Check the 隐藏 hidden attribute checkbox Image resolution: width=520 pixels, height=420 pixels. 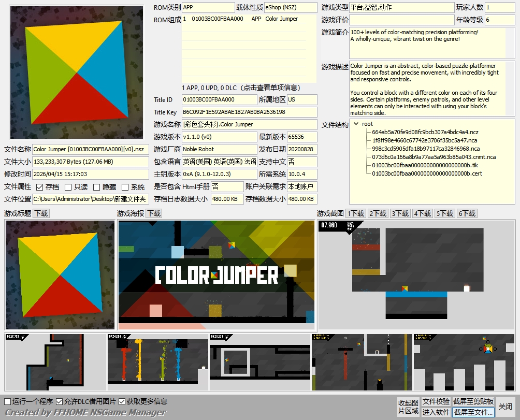pyautogui.click(x=97, y=187)
